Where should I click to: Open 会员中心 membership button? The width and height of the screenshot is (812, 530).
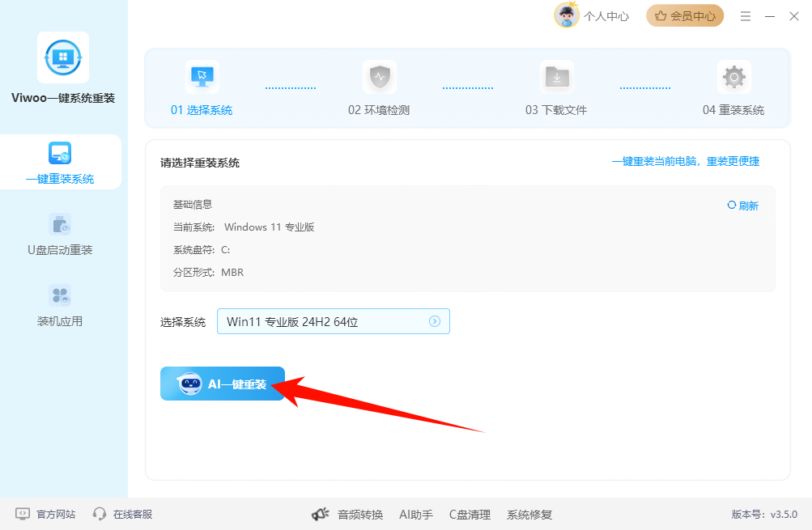[x=685, y=16]
